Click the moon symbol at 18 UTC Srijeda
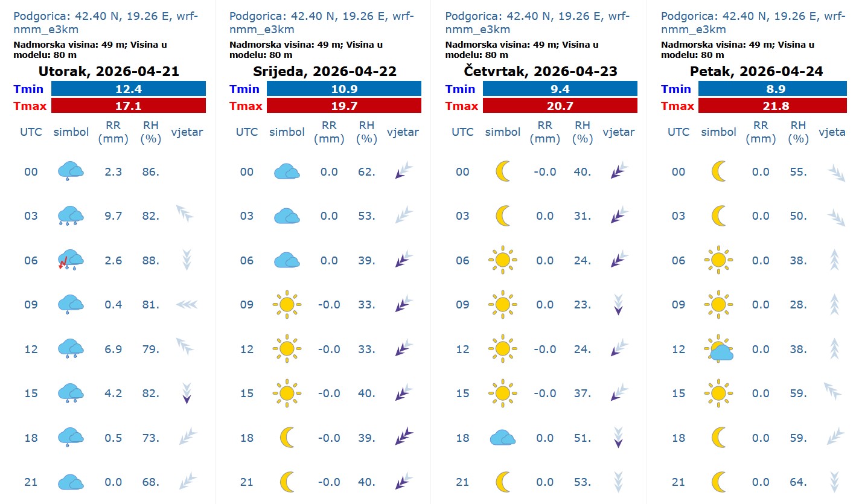 pos(287,438)
